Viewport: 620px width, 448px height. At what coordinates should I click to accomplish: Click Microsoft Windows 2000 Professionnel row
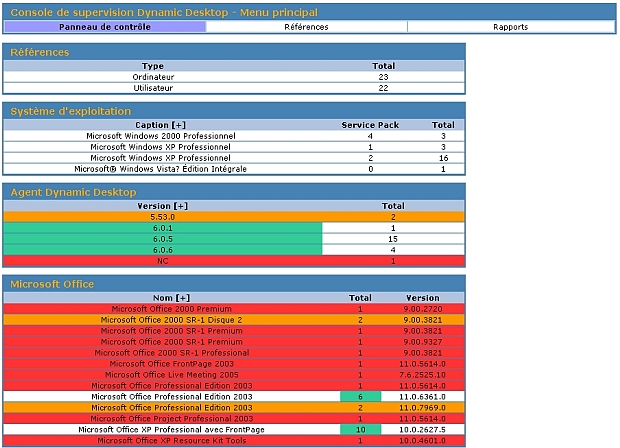[x=234, y=136]
